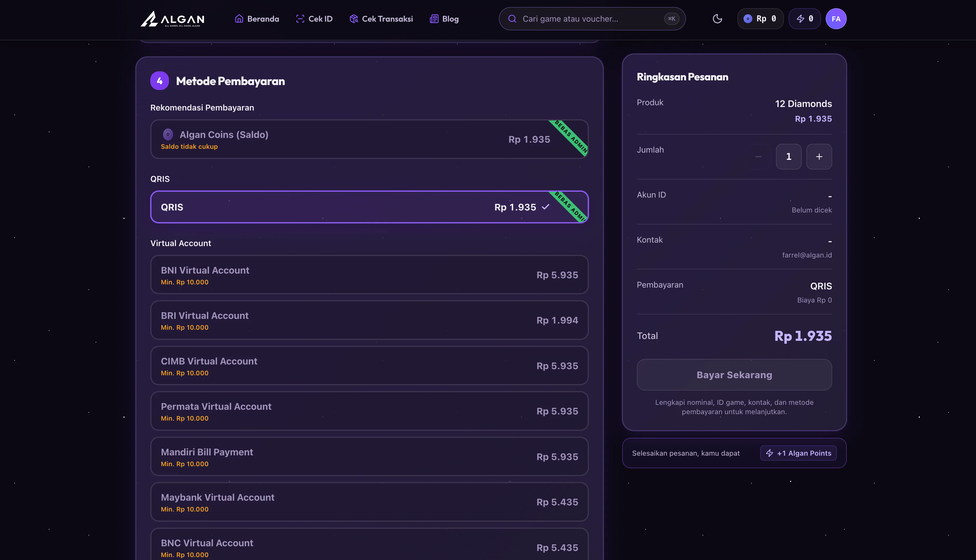Image resolution: width=976 pixels, height=560 pixels.
Task: Select BRI Virtual Account option
Action: coord(369,320)
